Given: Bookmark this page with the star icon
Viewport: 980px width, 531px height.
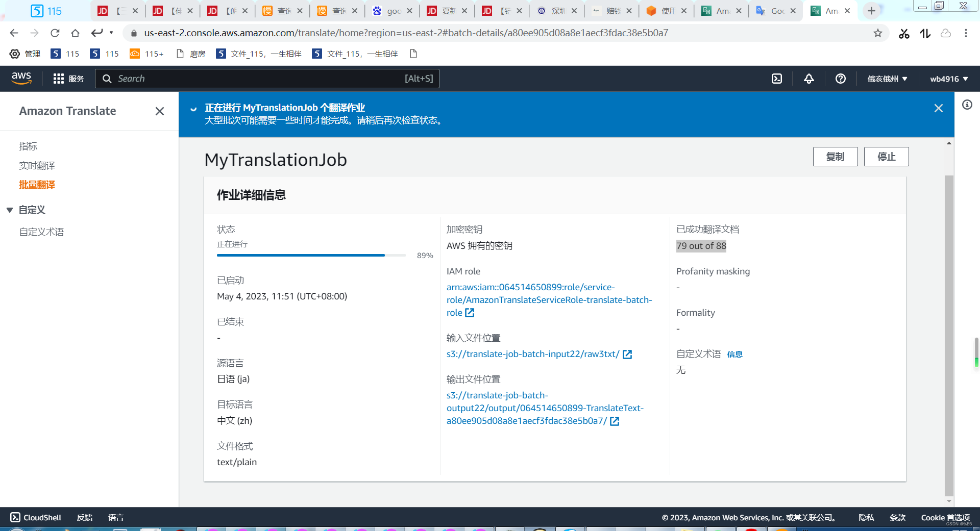Looking at the screenshot, I should pyautogui.click(x=877, y=33).
